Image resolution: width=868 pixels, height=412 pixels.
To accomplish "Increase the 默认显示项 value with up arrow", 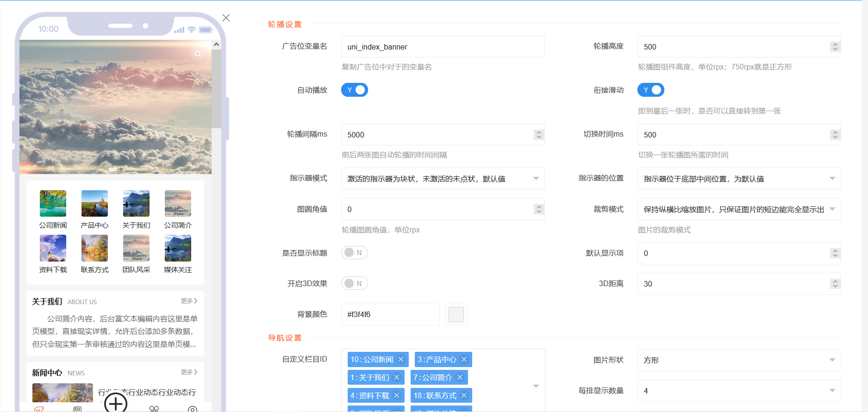I will coord(835,251).
